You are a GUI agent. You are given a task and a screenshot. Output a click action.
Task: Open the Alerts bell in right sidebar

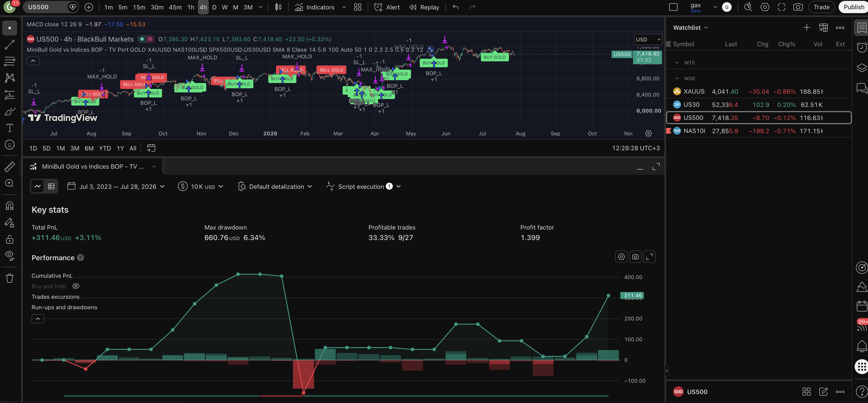[862, 346]
